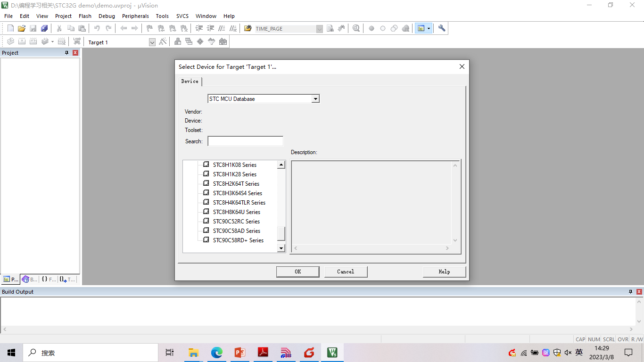Image resolution: width=644 pixels, height=362 pixels.
Task: Select STC90C52RC Series in device list
Action: coord(236,221)
